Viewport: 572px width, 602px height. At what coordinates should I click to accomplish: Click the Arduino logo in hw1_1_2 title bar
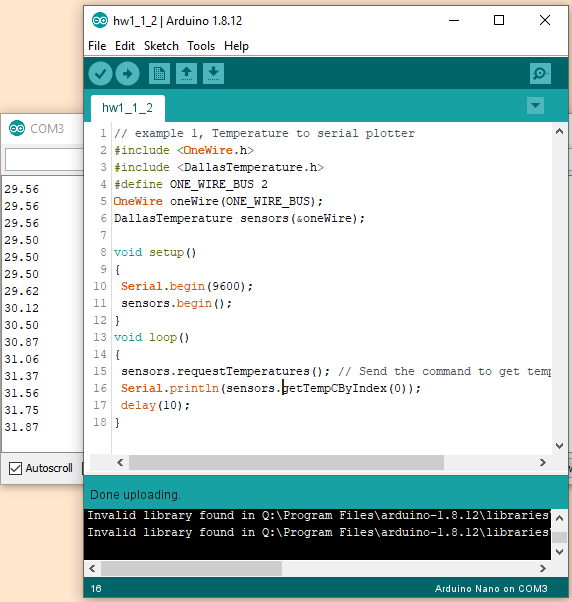(x=100, y=20)
